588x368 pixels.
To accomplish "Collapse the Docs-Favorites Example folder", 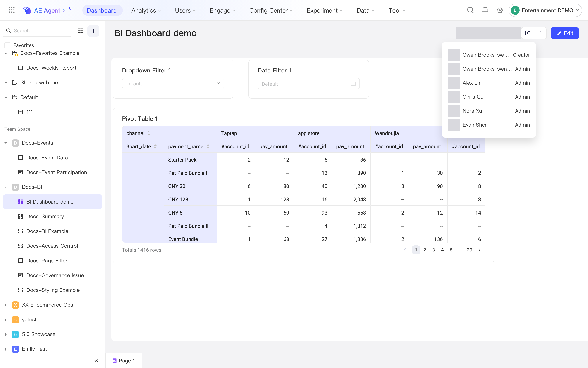I will pos(6,53).
